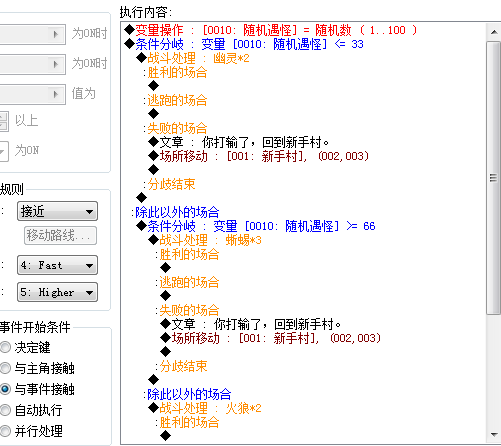The image size is (501, 446).
Task: Click the scrollbar up arrow
Action: click(x=494, y=32)
